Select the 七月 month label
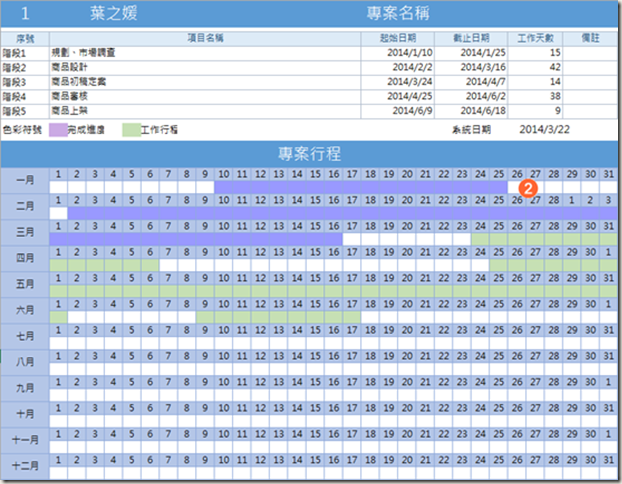The height and width of the screenshot is (484, 622). coord(25,336)
